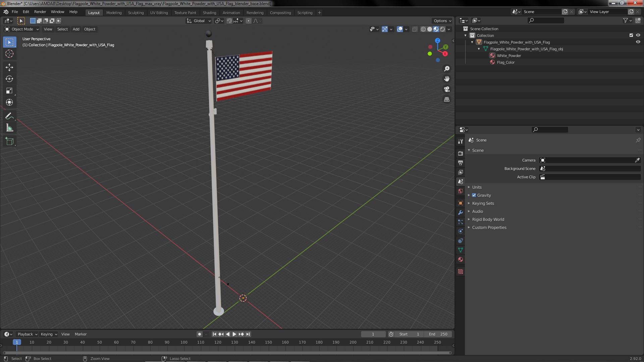Open the Tool properties tab

461,141
